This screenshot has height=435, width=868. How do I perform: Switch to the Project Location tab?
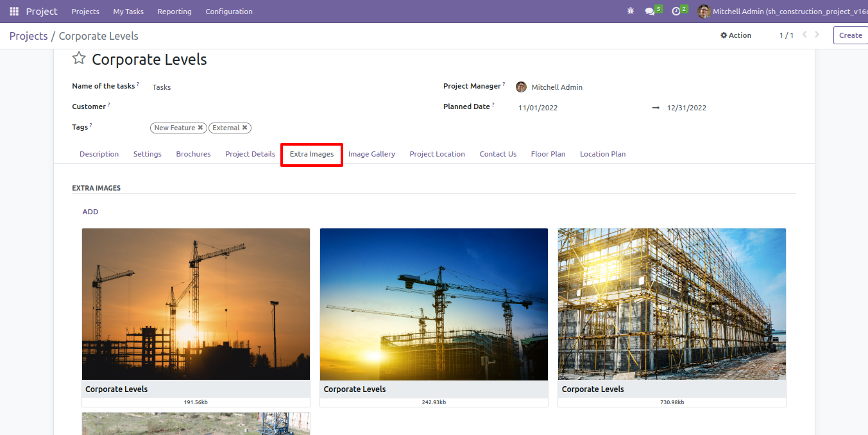coord(437,154)
